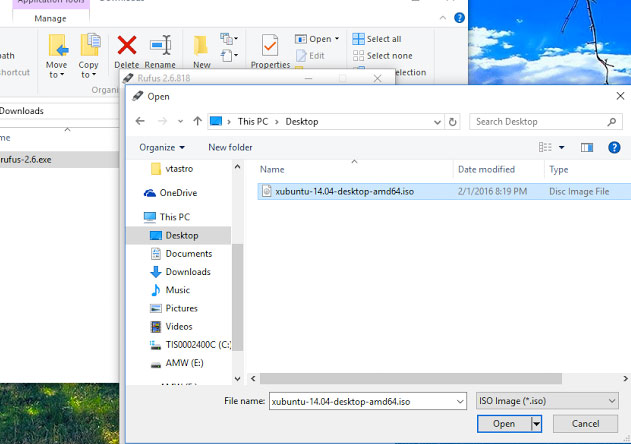Click the Forward arrow in Open dialog
The width and height of the screenshot is (631, 444).
click(162, 121)
